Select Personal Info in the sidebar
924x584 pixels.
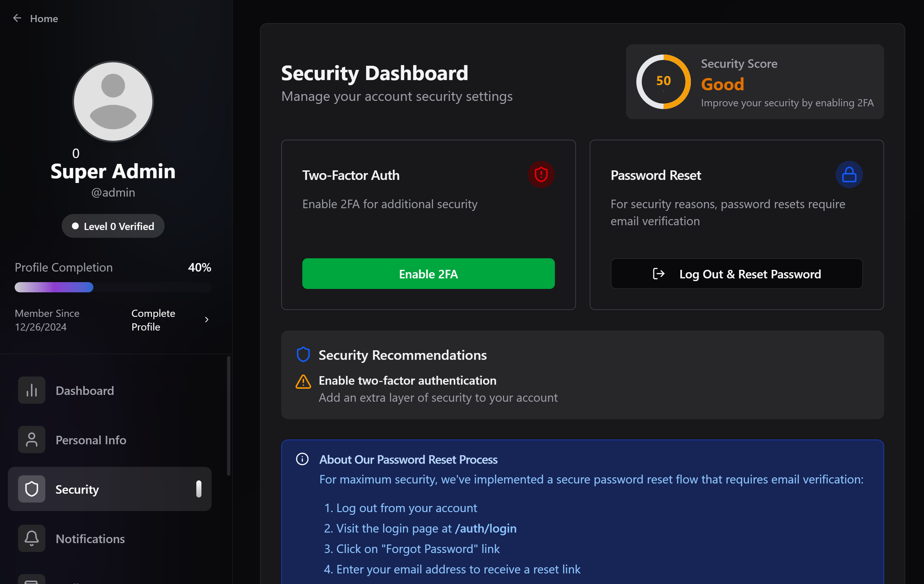91,440
